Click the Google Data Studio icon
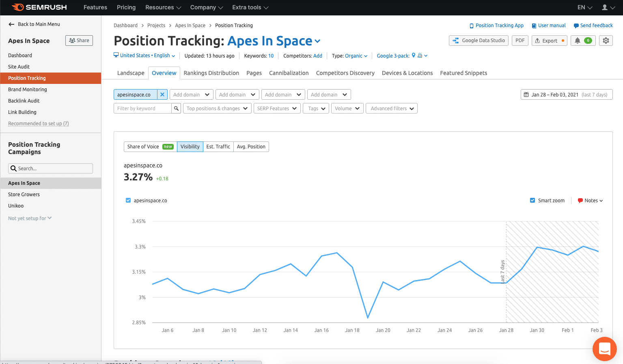The image size is (623, 364). click(x=456, y=41)
